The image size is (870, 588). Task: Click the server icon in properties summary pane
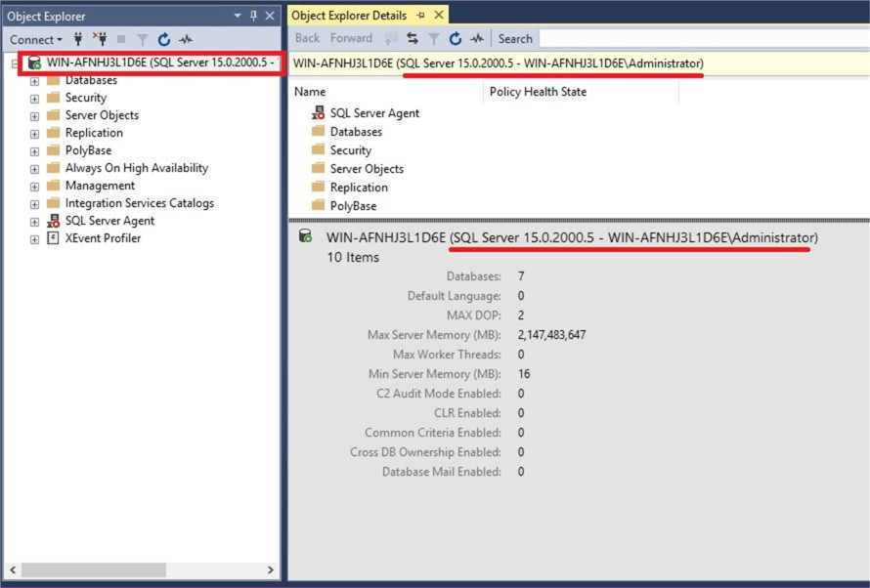point(305,236)
